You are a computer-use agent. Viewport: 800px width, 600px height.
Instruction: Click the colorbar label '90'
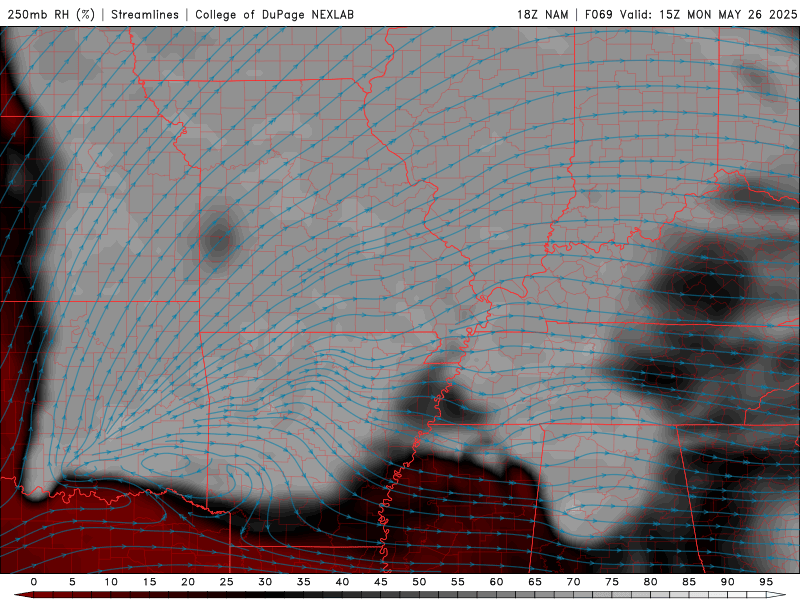tap(727, 582)
